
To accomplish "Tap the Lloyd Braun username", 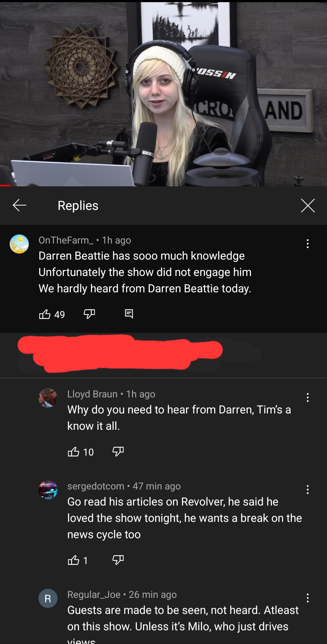I will click(x=92, y=394).
